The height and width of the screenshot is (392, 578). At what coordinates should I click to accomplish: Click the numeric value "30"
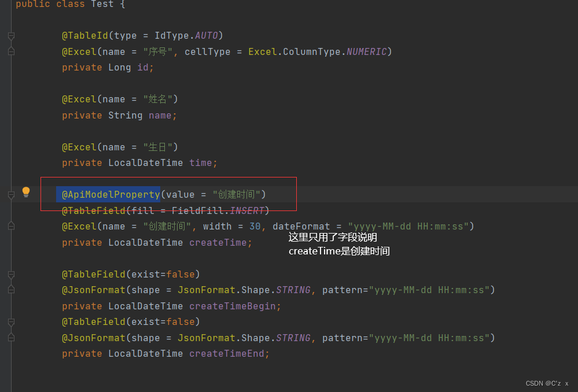255,226
